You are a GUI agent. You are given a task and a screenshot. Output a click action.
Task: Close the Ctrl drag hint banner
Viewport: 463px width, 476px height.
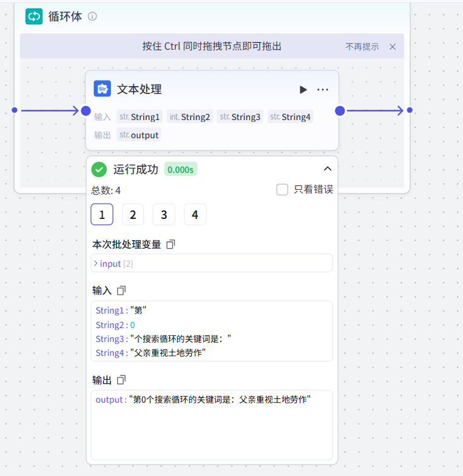coord(392,47)
